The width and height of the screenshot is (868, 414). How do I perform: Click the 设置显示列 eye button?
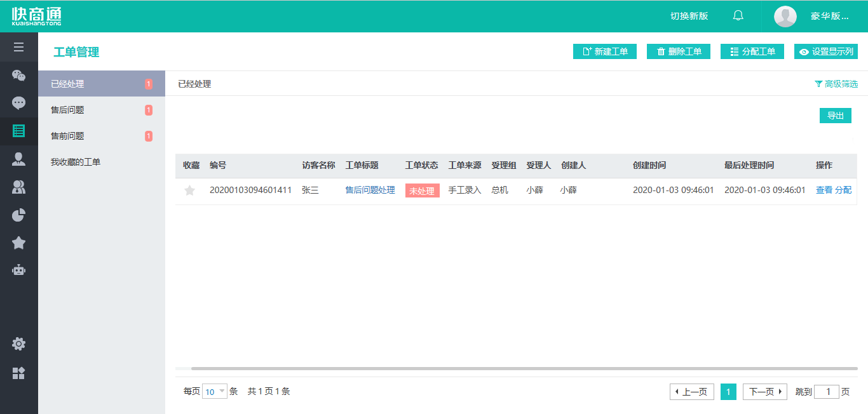click(825, 51)
